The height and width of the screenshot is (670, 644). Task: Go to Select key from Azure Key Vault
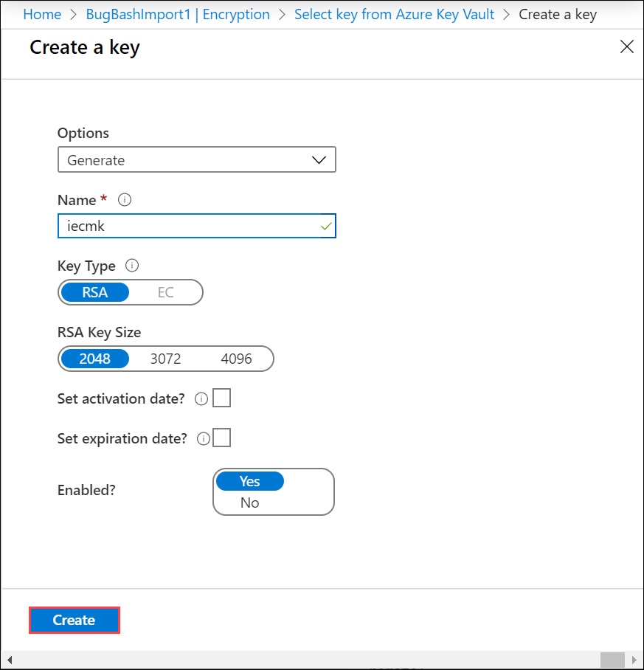click(x=394, y=14)
